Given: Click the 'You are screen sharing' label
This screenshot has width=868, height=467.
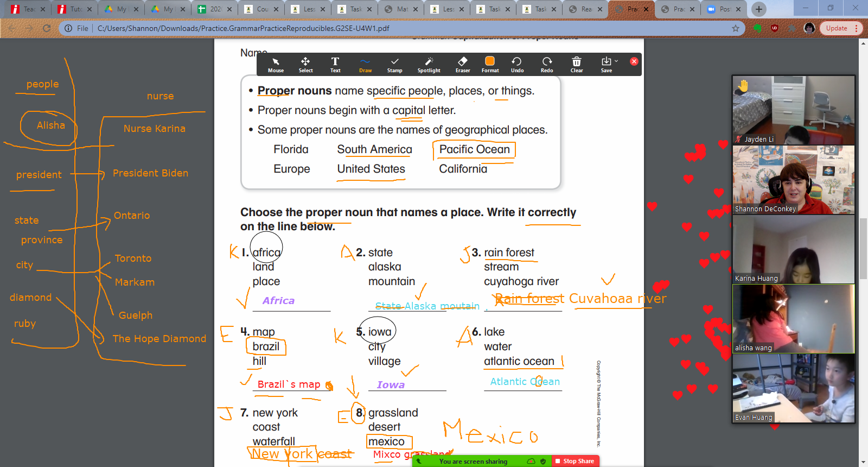Looking at the screenshot, I should 473,462.
